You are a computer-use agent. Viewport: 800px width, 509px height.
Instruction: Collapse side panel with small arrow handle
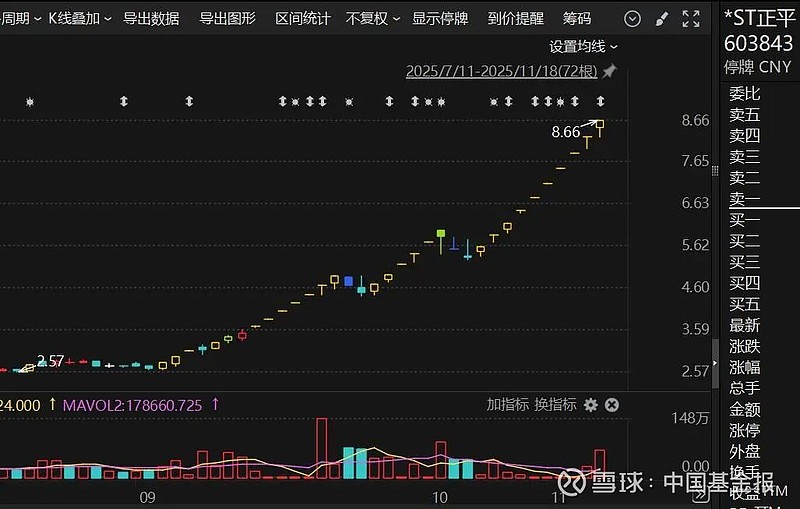715,363
